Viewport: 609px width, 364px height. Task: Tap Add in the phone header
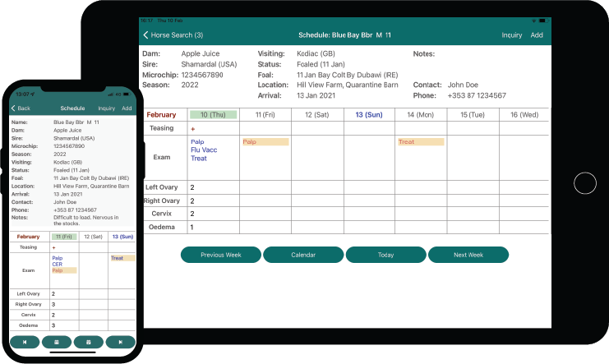[x=127, y=108]
